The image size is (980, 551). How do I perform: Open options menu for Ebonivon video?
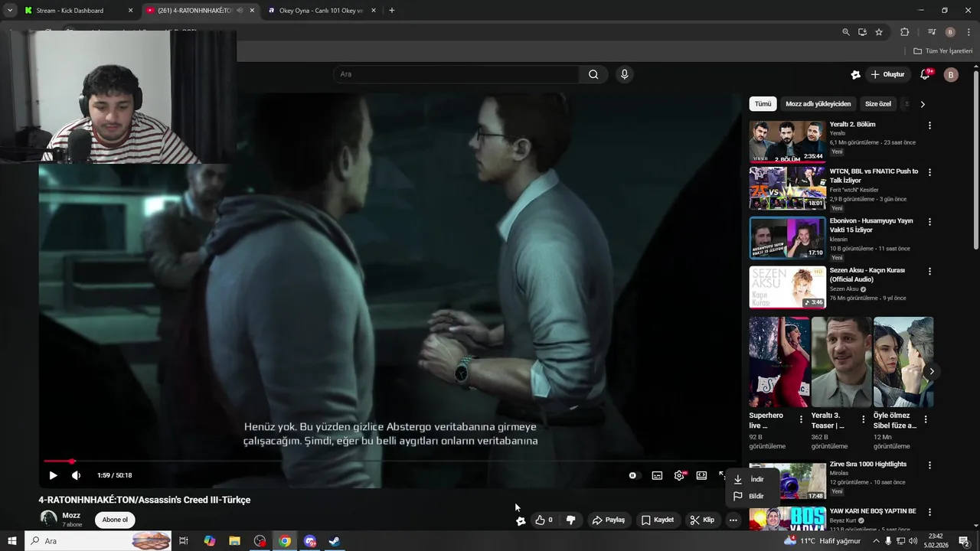[929, 222]
